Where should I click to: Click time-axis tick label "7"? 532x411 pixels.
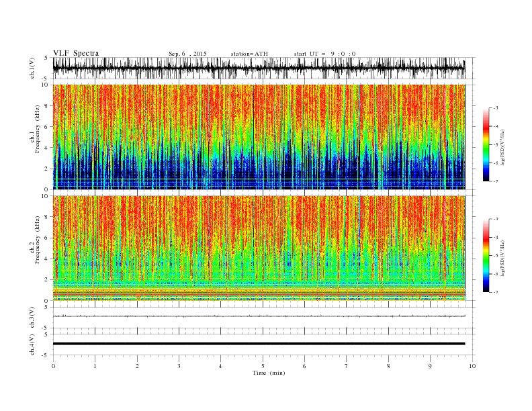point(347,366)
